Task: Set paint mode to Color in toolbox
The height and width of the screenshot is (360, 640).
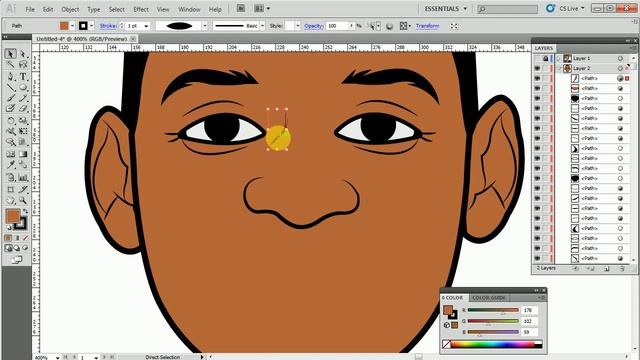Action: tap(8, 238)
